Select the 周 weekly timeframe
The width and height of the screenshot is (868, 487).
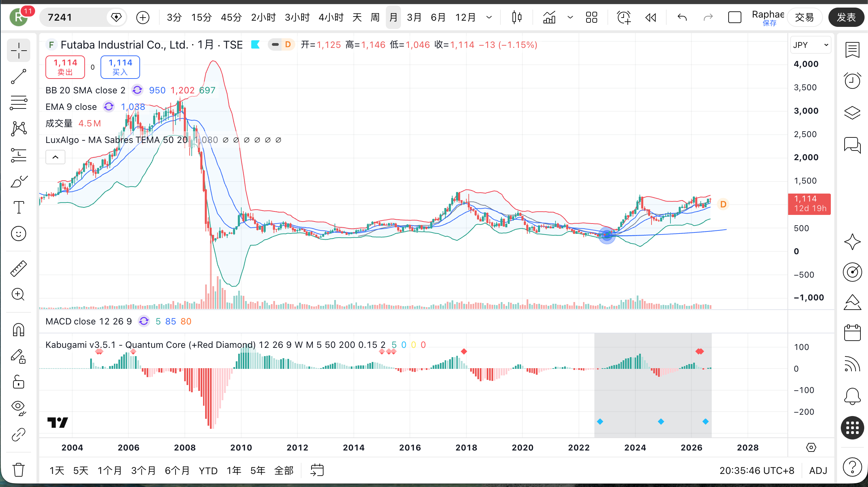click(x=375, y=17)
